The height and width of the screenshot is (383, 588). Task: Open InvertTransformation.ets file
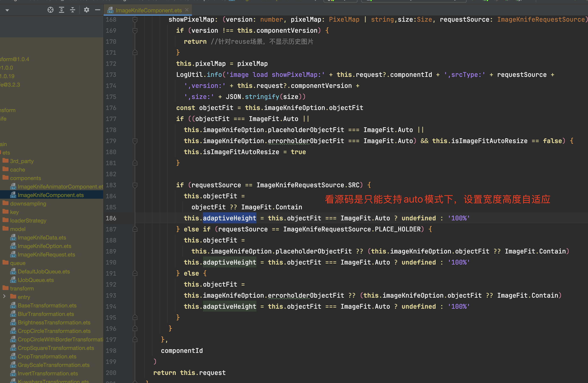coord(44,373)
